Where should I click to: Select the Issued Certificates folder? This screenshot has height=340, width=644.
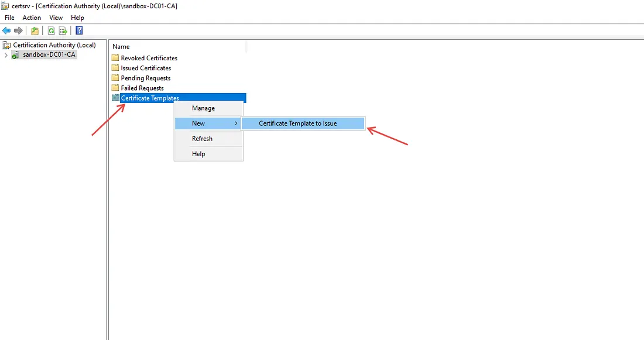(146, 68)
